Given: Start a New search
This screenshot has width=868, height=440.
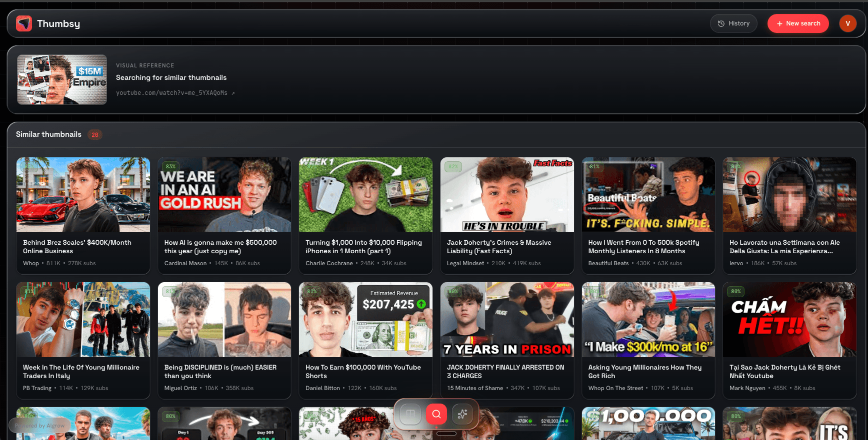Looking at the screenshot, I should (798, 23).
